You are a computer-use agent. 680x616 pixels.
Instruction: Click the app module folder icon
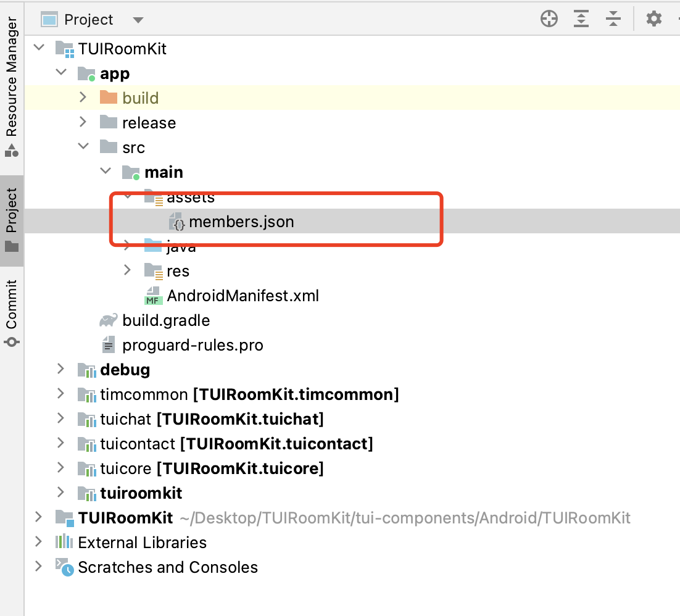(x=86, y=74)
